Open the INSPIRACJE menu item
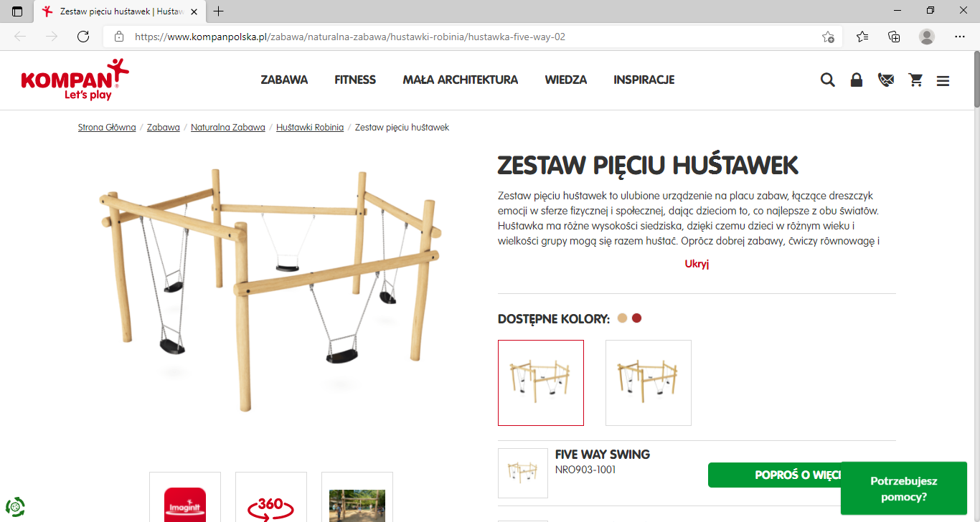 pyautogui.click(x=644, y=80)
